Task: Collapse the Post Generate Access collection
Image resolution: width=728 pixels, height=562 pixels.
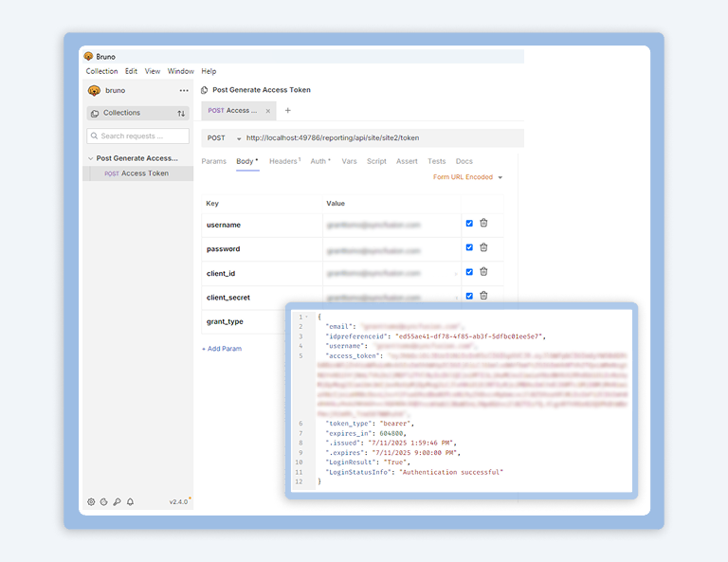Action: point(91,158)
